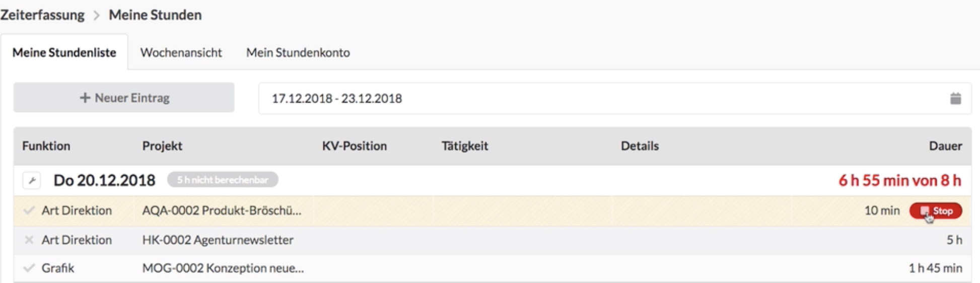The height and width of the screenshot is (283, 980).
Task: Go to Zeiterfassung in breadcrumb
Action: 42,15
